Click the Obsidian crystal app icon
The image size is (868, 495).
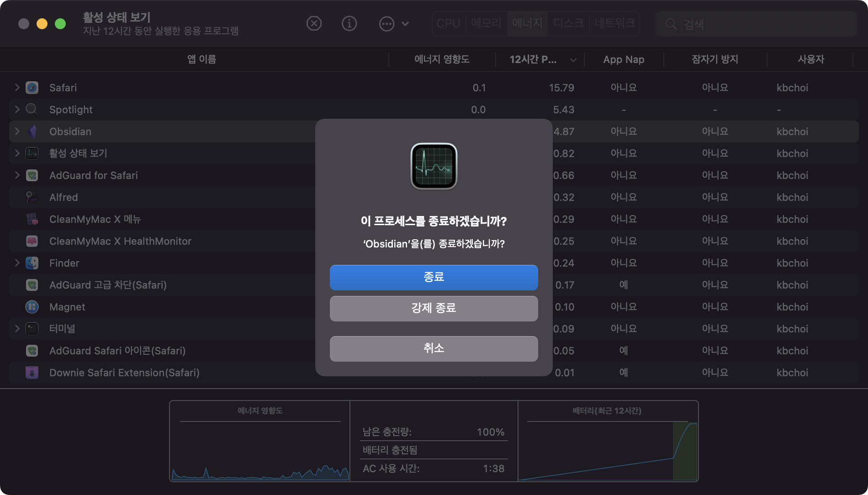(32, 131)
